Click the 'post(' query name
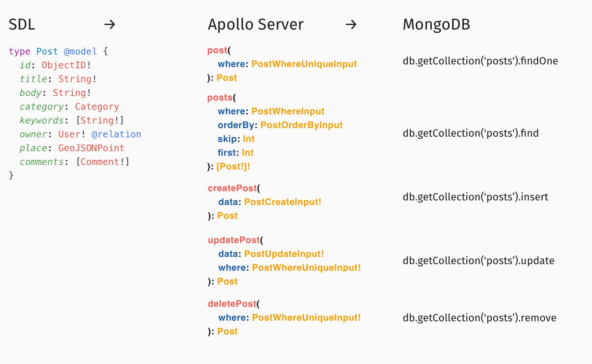Screen dimensions: 592x364 tap(219, 50)
